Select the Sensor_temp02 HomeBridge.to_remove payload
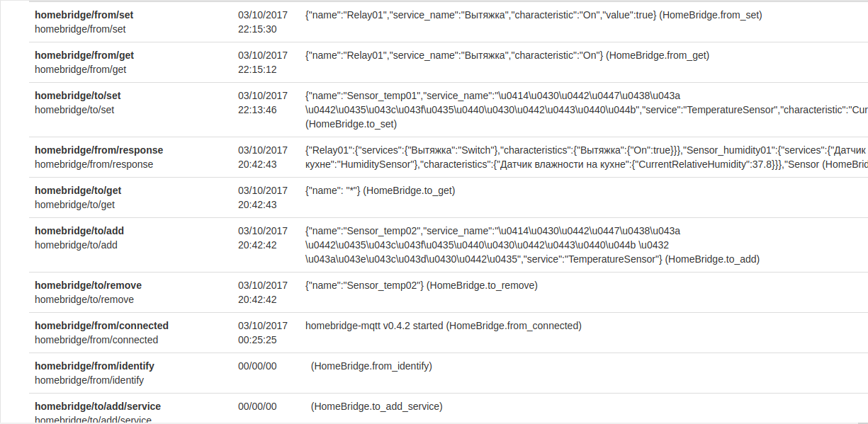The height and width of the screenshot is (424, 868). pyautogui.click(x=421, y=285)
